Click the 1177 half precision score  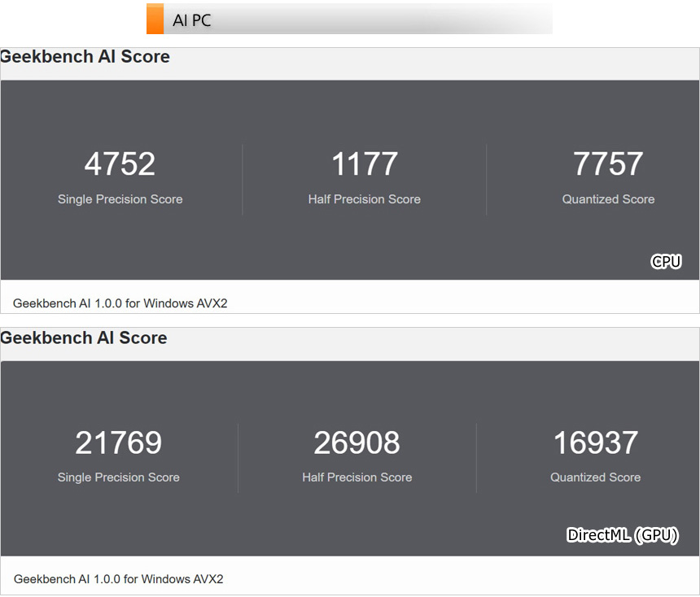[364, 164]
